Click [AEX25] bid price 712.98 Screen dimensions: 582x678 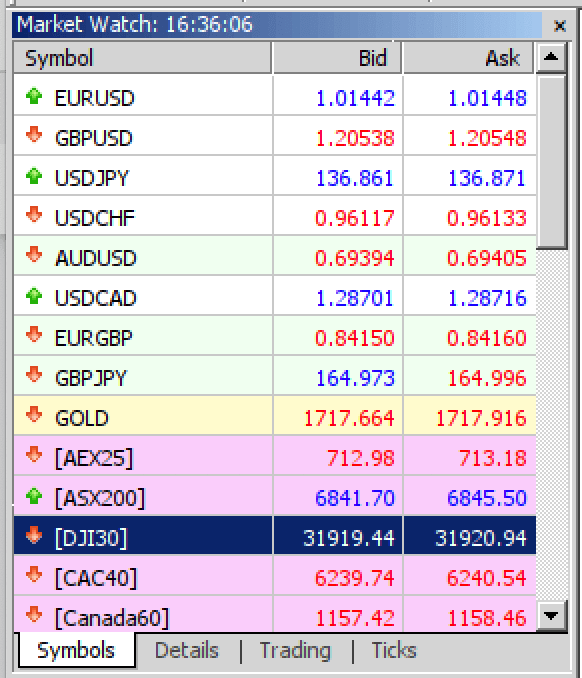pos(361,458)
